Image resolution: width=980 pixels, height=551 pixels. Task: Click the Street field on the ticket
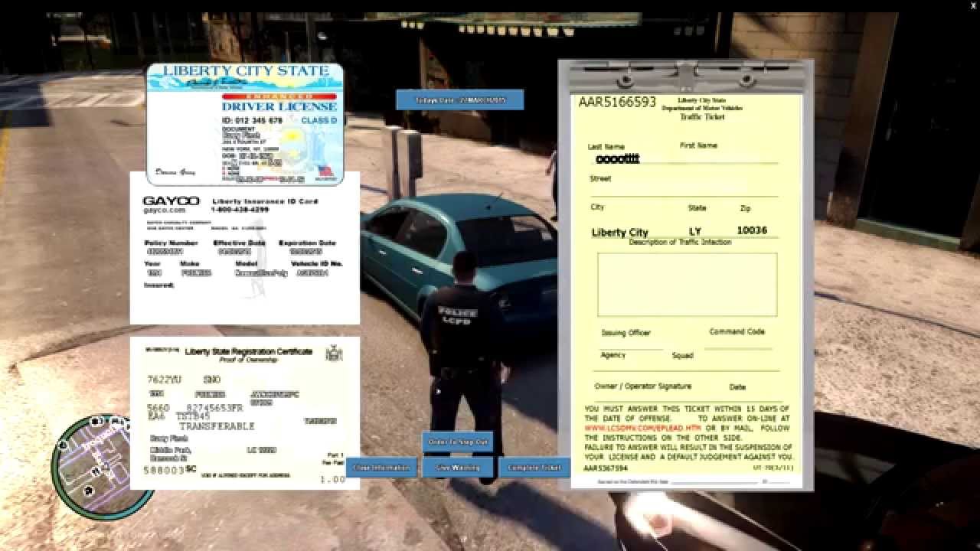[684, 190]
